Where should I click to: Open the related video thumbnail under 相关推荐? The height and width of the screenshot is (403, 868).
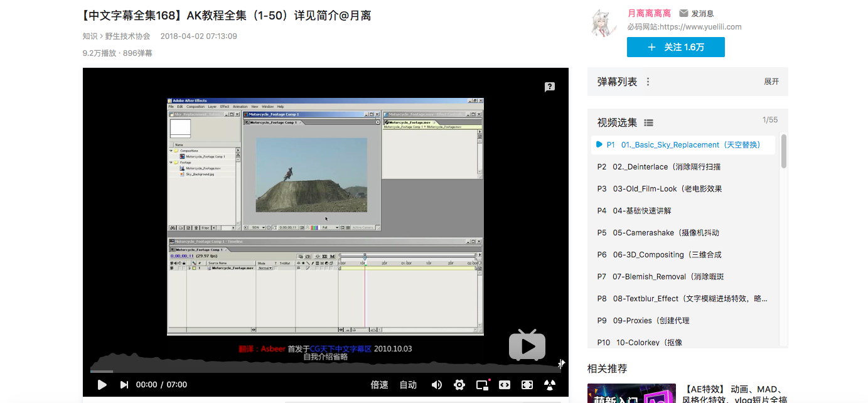tap(631, 393)
